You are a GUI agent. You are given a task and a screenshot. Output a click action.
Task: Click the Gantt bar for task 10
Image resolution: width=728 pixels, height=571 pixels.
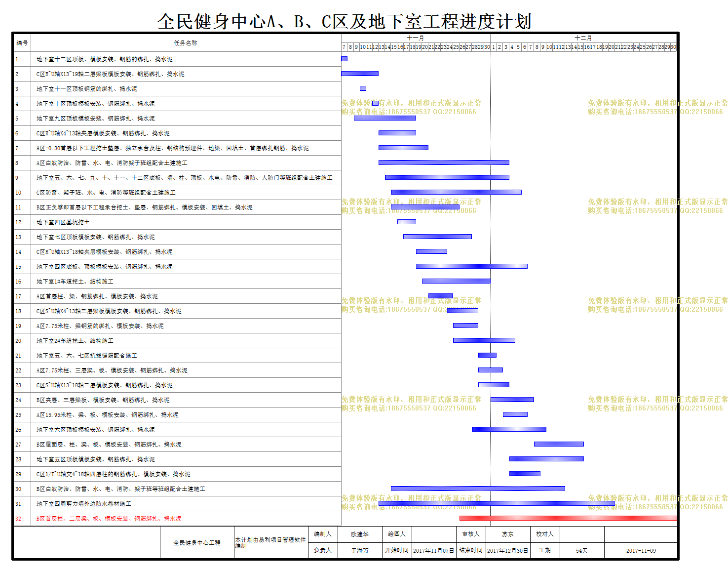coord(456,192)
